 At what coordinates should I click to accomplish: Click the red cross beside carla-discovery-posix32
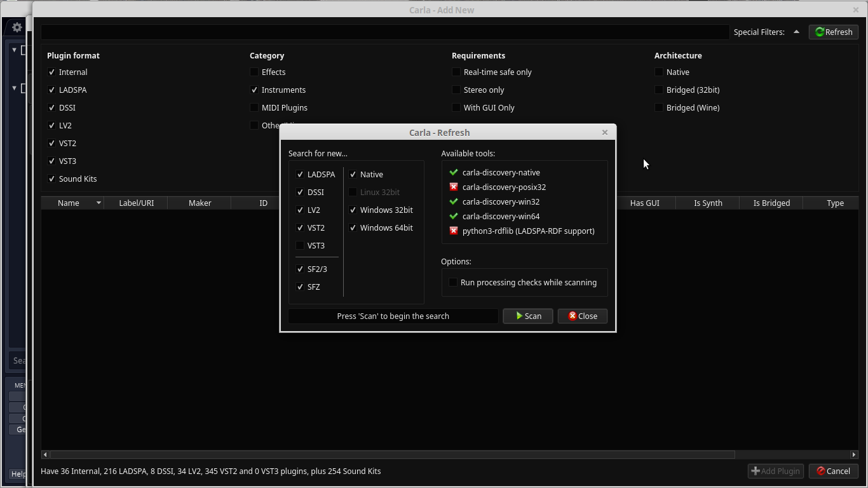[454, 187]
